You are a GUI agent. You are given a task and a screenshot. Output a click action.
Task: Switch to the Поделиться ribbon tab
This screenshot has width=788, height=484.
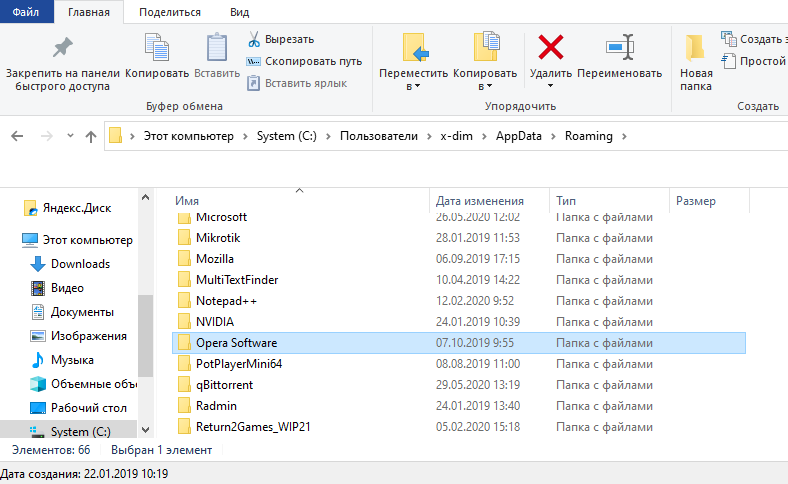coord(170,12)
